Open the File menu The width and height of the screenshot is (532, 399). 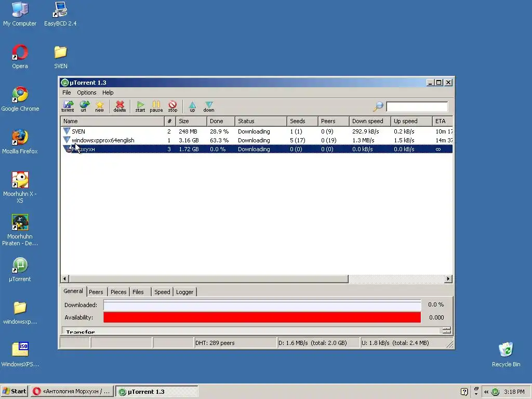pyautogui.click(x=66, y=92)
